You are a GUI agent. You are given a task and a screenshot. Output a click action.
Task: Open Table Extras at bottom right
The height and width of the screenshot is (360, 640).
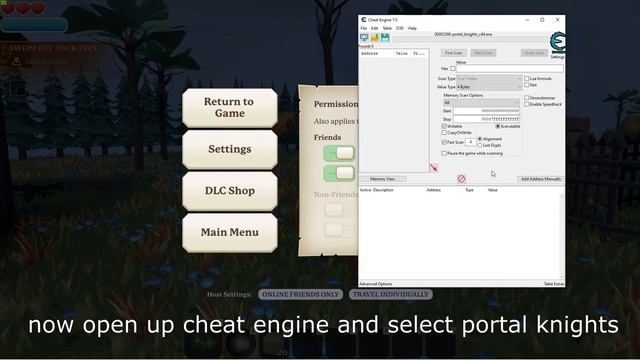[x=554, y=284]
